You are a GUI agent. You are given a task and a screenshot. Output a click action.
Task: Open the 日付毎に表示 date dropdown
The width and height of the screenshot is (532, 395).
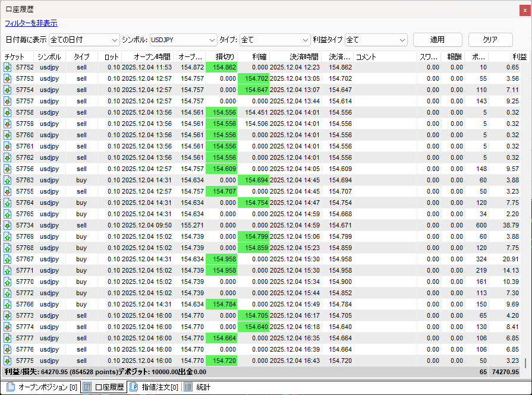click(x=84, y=40)
